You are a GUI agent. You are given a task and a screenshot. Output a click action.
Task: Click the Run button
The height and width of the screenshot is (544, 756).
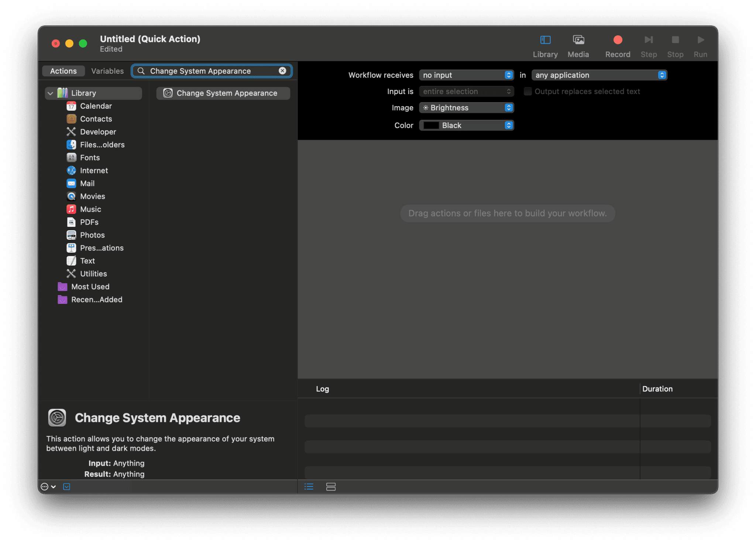point(700,40)
